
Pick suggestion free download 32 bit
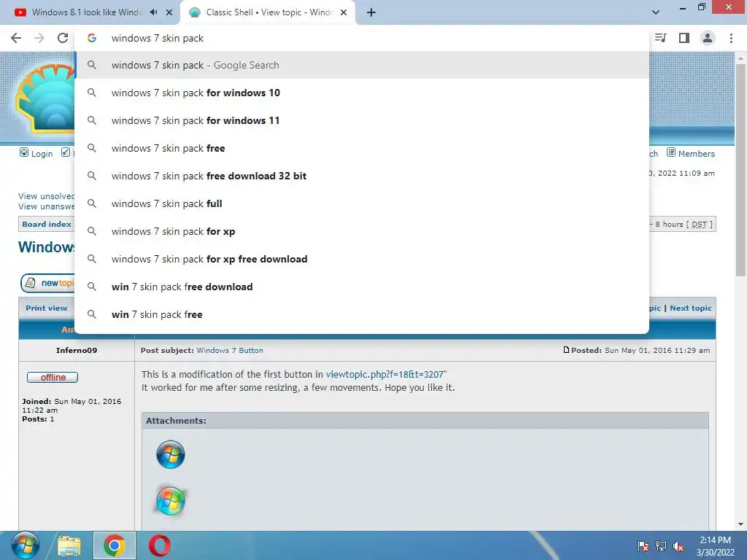(x=362, y=176)
